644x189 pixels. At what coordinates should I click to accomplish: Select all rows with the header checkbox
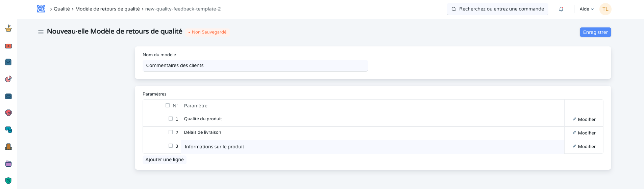168,105
